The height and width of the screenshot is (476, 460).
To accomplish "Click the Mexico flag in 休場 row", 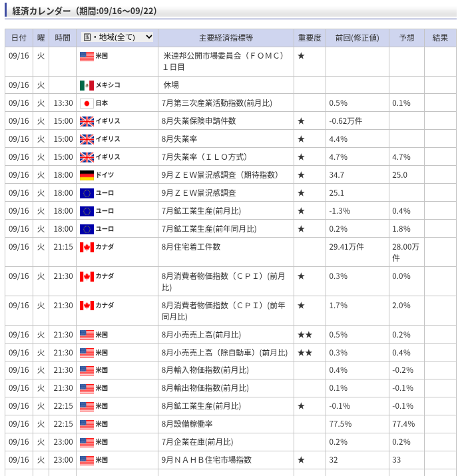I will 87,85.
